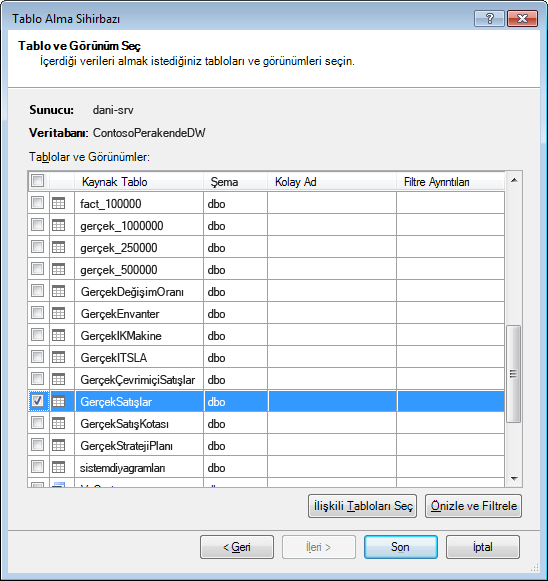This screenshot has width=548, height=581.
Task: Check the GerçekSatışKotası checkbox
Action: [x=37, y=423]
